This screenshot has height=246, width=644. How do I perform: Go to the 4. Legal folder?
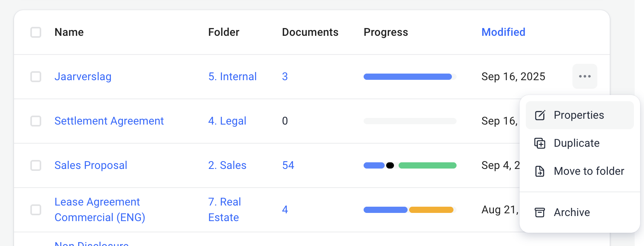[227, 121]
